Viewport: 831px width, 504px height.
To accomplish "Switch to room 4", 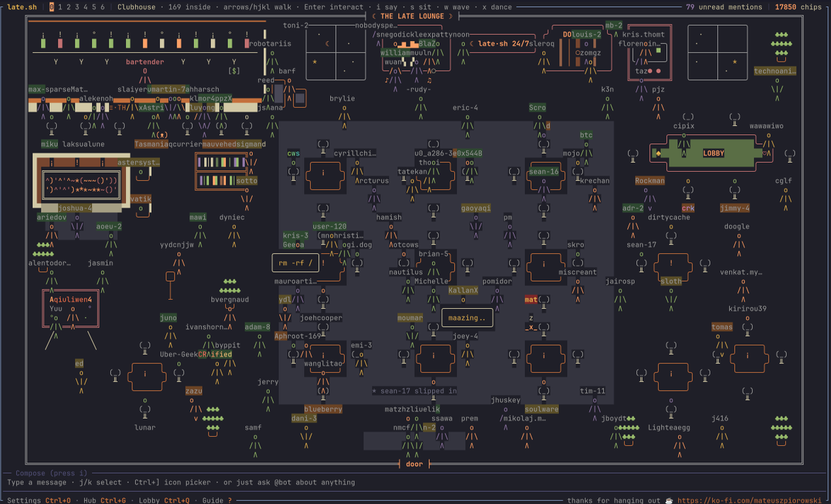I will [x=85, y=7].
